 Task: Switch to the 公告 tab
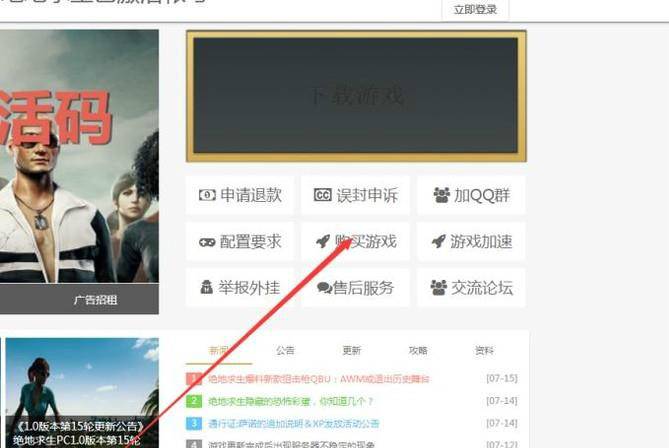tap(285, 351)
